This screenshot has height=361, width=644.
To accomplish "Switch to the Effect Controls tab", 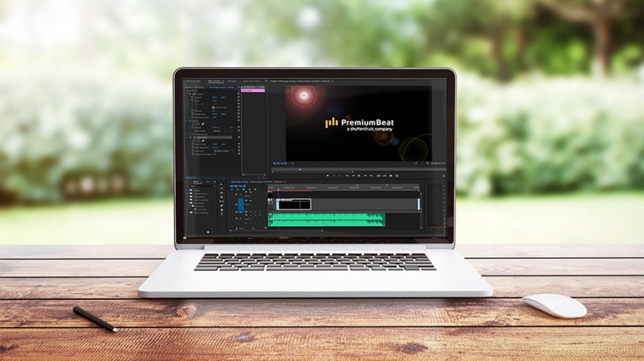I will (215, 81).
